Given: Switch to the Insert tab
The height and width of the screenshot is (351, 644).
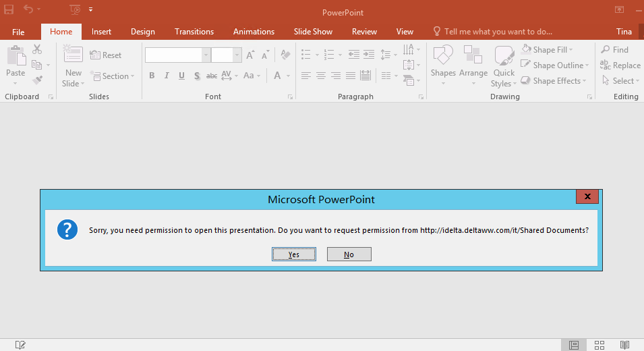Looking at the screenshot, I should pyautogui.click(x=101, y=32).
